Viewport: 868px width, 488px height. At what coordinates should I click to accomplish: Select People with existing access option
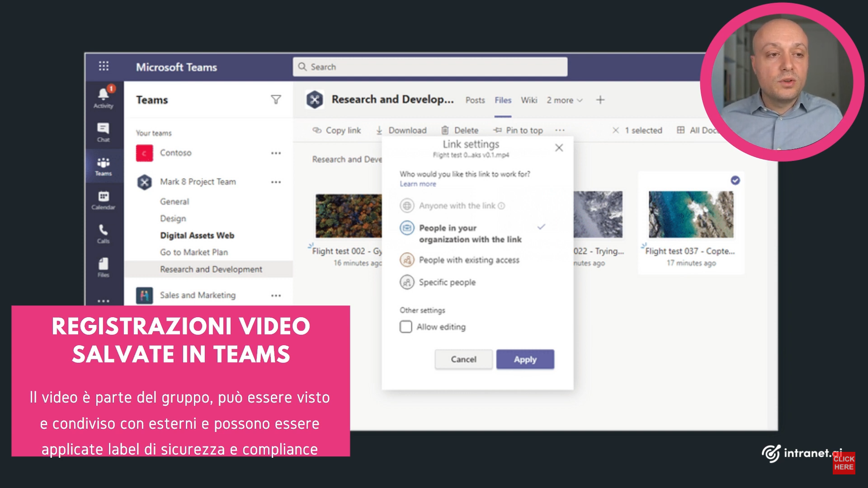point(460,260)
